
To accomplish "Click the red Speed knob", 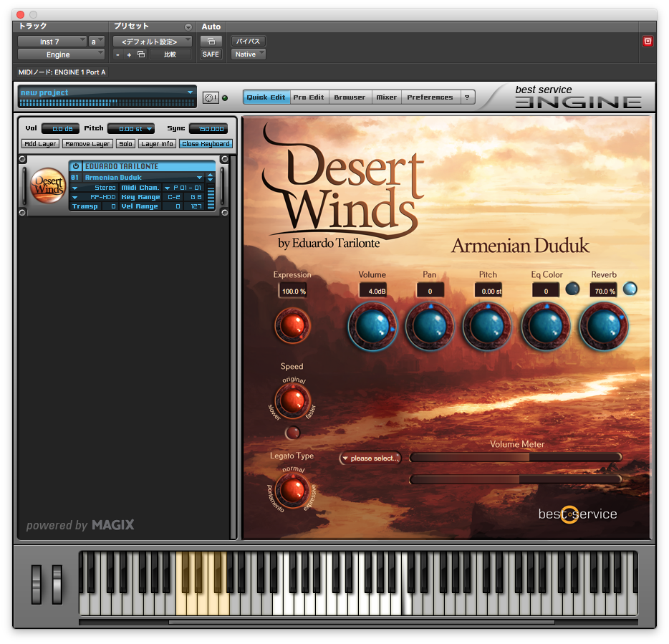I will pos(292,400).
